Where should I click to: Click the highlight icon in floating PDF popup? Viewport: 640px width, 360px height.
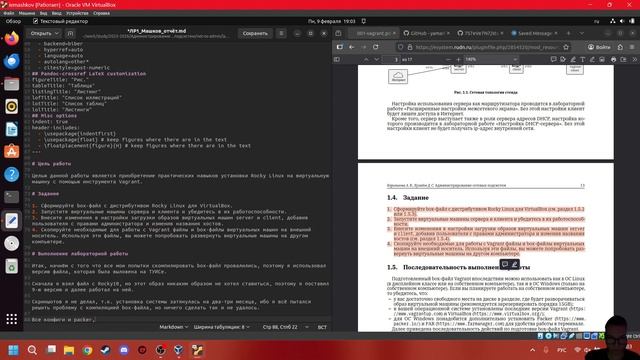[514, 264]
